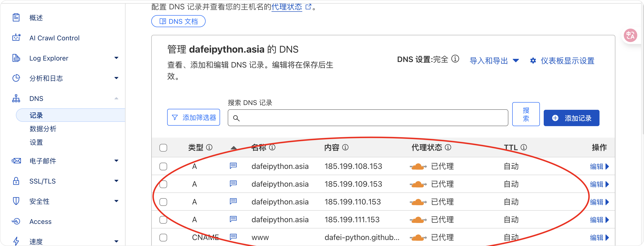Open the Access menu item
This screenshot has width=644, height=246.
(40, 221)
